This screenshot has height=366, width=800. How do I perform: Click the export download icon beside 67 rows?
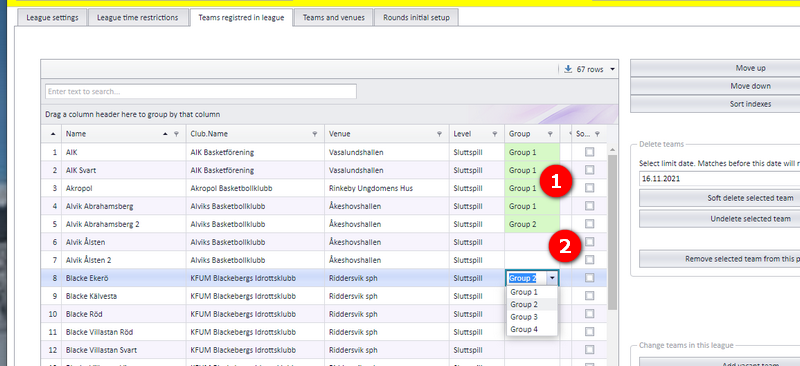pyautogui.click(x=568, y=69)
